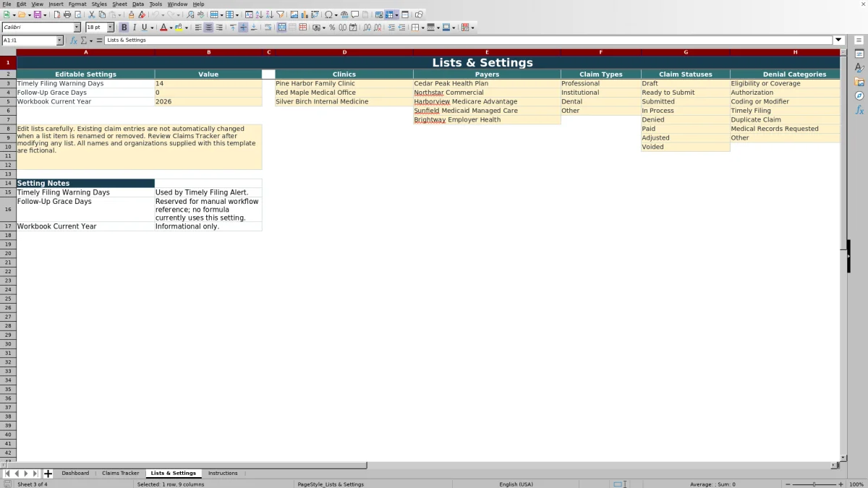Toggle Underline formatting button
The image size is (868, 488).
(144, 27)
